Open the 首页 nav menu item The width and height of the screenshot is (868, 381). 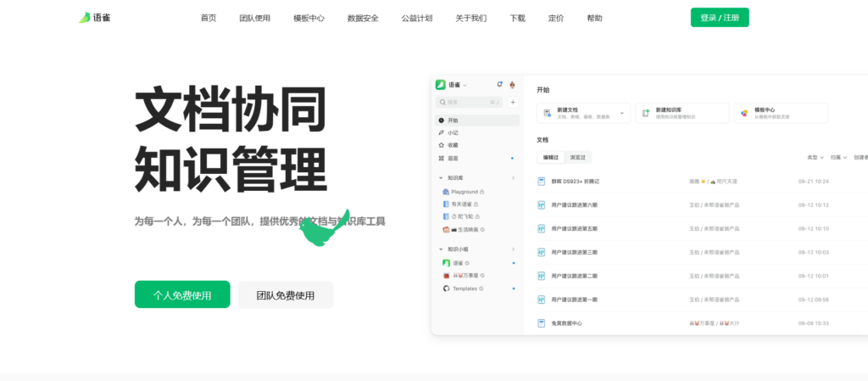pyautogui.click(x=209, y=18)
